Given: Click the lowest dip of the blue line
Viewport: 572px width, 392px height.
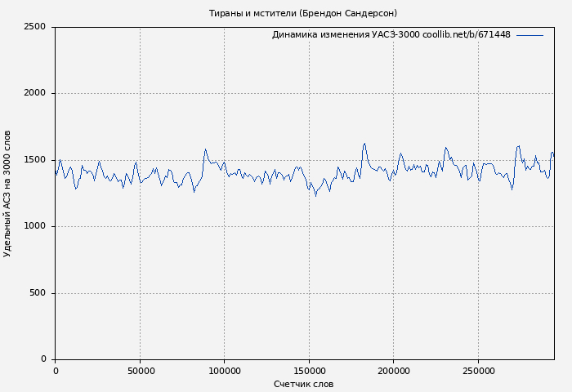Looking at the screenshot, I should pos(315,196).
